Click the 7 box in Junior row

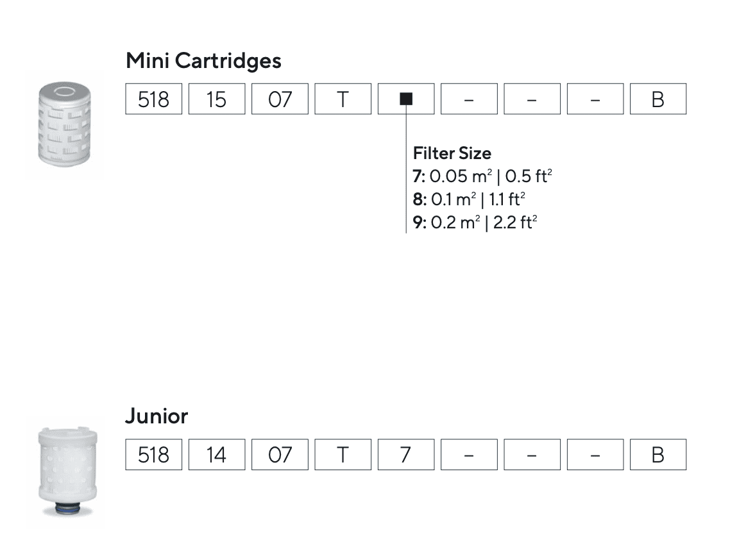pyautogui.click(x=405, y=454)
